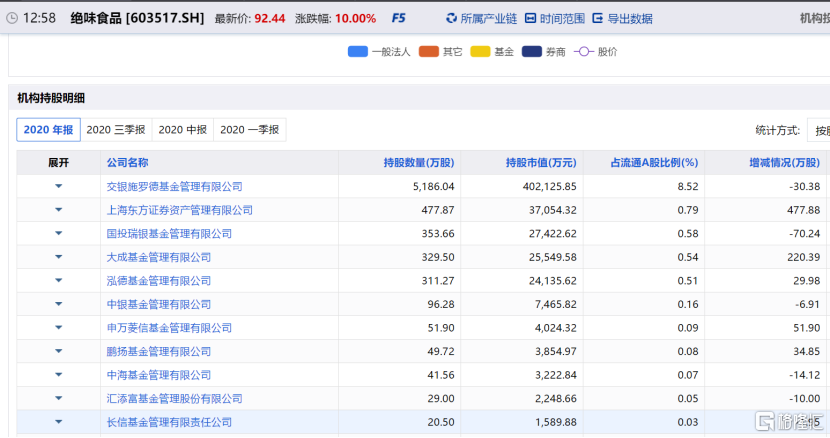Open the 中海基金管理有限公司 link
The height and width of the screenshot is (438, 830).
[x=159, y=375]
